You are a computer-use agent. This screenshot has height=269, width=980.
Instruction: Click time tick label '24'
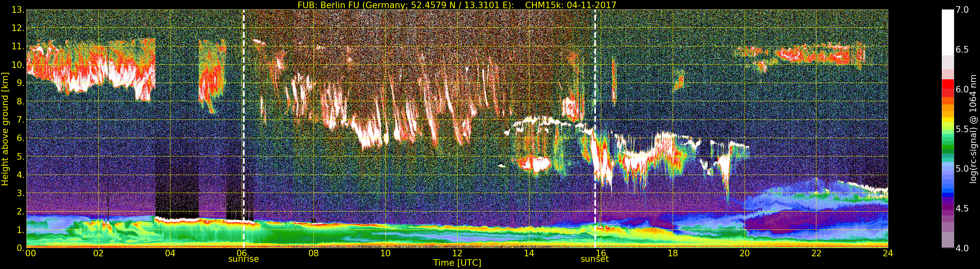click(x=888, y=253)
